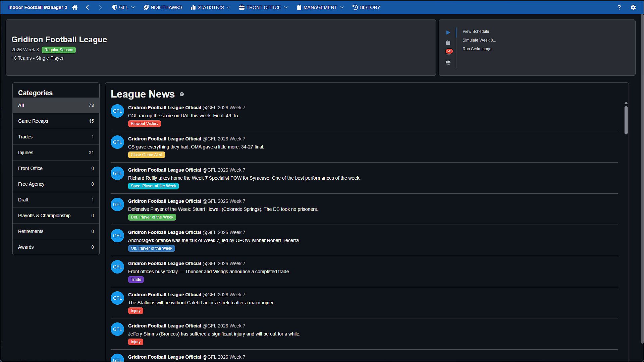Screen dimensions: 644x362
Task: Click the League News scrollbar thumb
Action: (626, 120)
